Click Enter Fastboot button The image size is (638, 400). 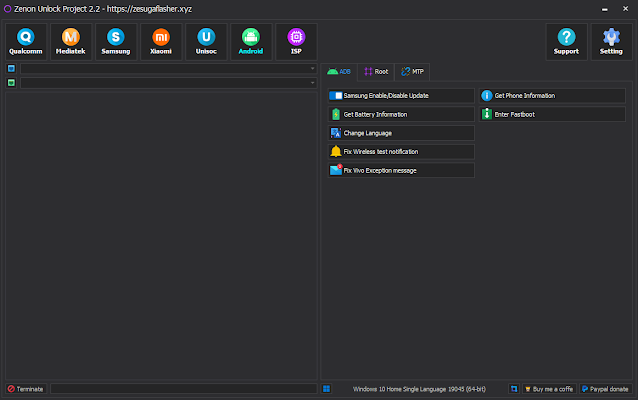(x=552, y=114)
